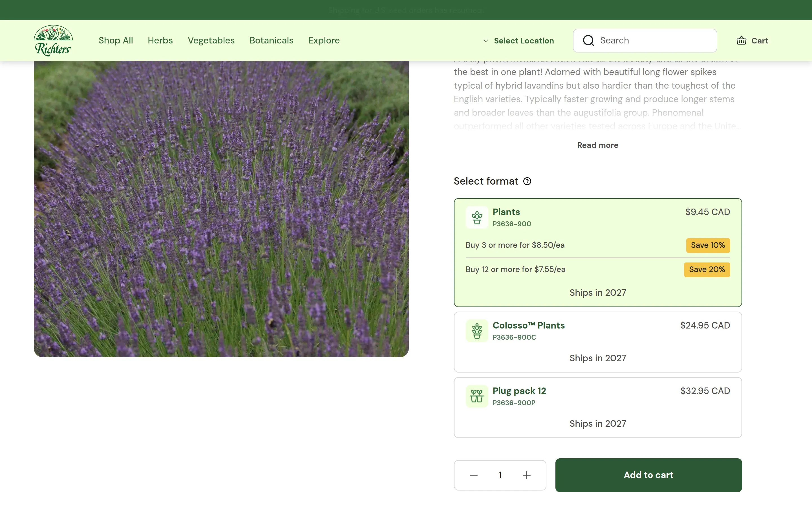The width and height of the screenshot is (812, 508).
Task: Click the Plug pack 12 pots icon
Action: (477, 397)
